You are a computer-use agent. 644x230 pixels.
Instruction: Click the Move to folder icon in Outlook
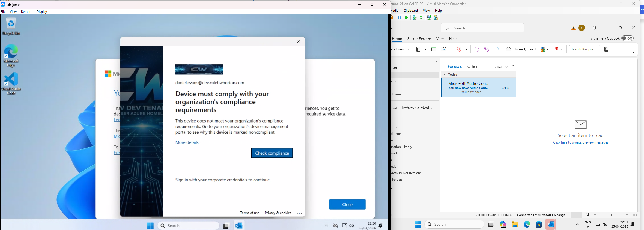click(443, 49)
